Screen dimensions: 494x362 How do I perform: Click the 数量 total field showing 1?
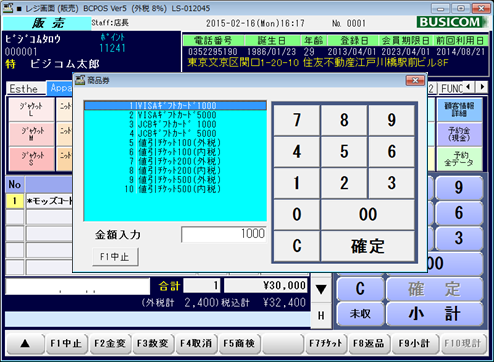pyautogui.click(x=202, y=286)
